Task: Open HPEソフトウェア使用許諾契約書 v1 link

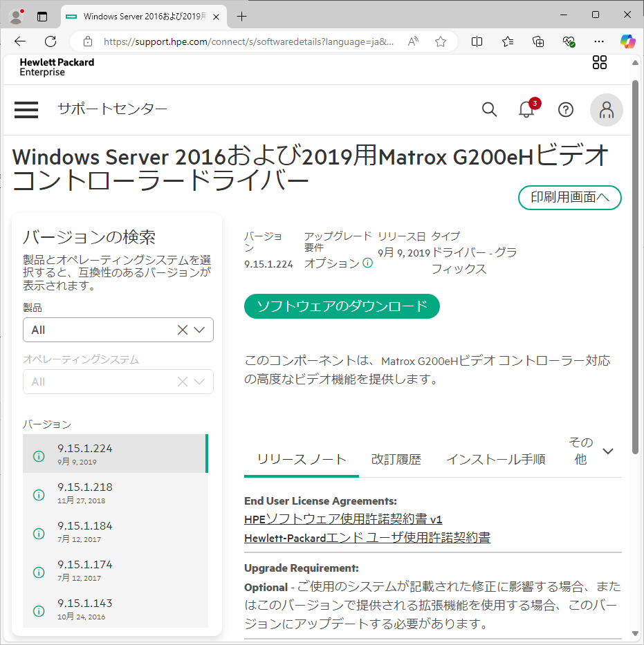Action: [343, 519]
